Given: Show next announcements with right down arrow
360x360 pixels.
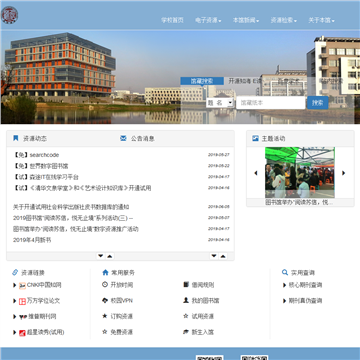Looking at the screenshot, I should point(214,256).
